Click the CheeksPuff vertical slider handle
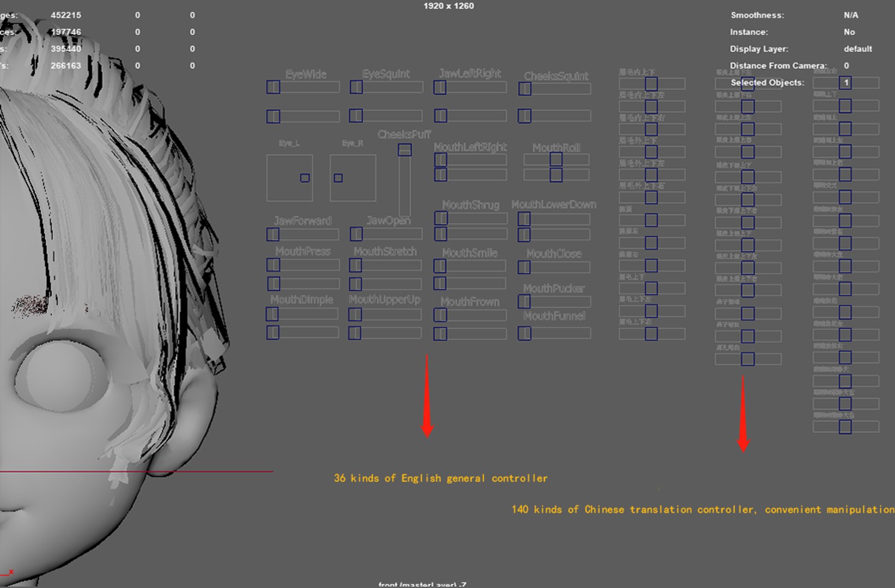 (405, 150)
